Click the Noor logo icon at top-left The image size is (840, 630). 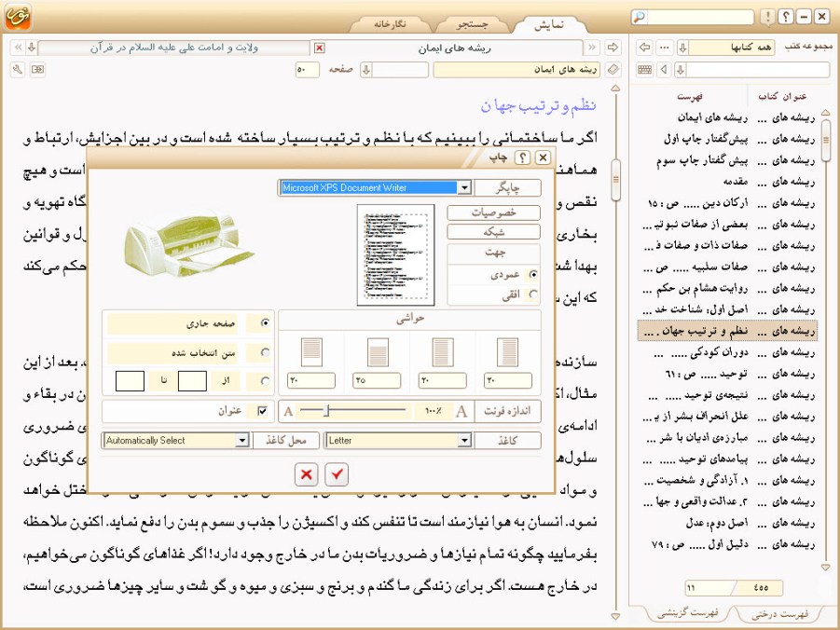click(x=18, y=17)
